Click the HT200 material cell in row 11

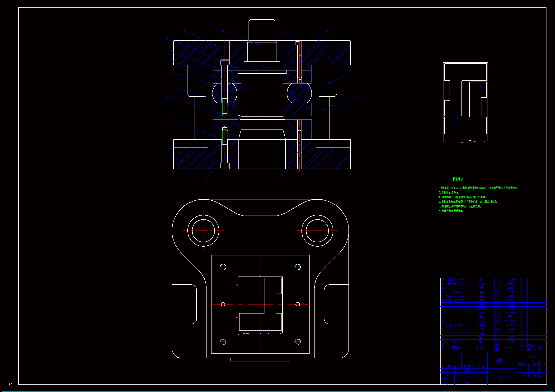510,300
